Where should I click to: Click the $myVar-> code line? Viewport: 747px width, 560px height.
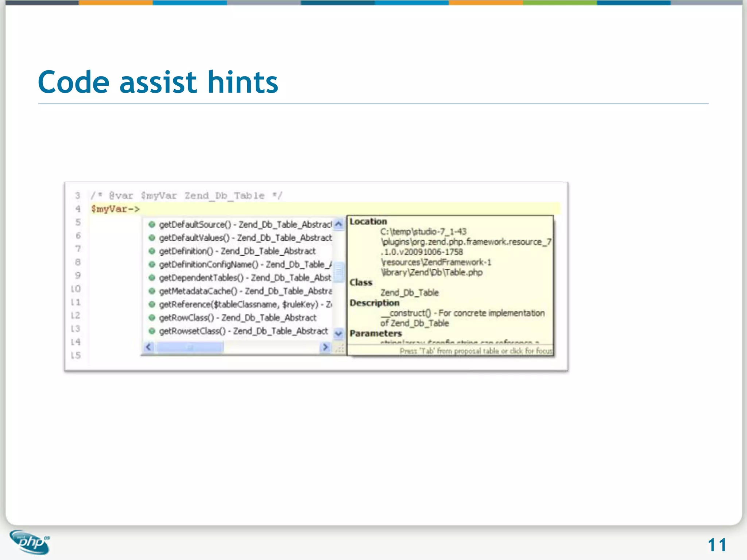coord(115,209)
